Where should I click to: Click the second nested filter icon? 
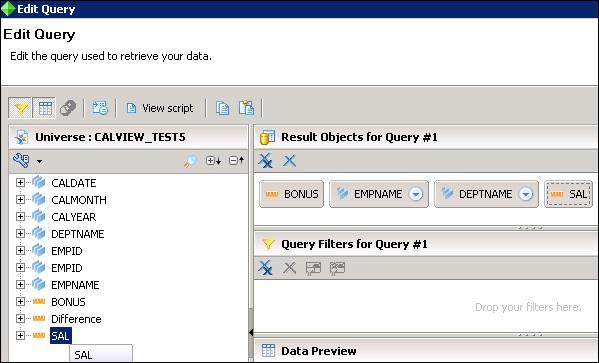(337, 268)
